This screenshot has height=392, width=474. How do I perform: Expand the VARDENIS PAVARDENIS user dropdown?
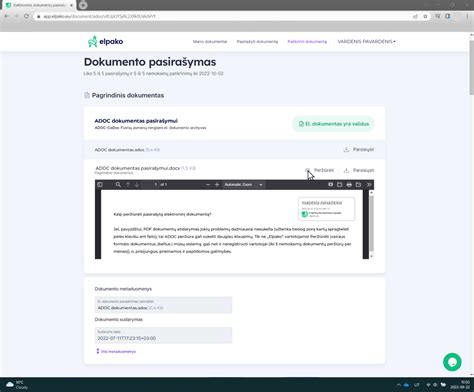pos(366,42)
